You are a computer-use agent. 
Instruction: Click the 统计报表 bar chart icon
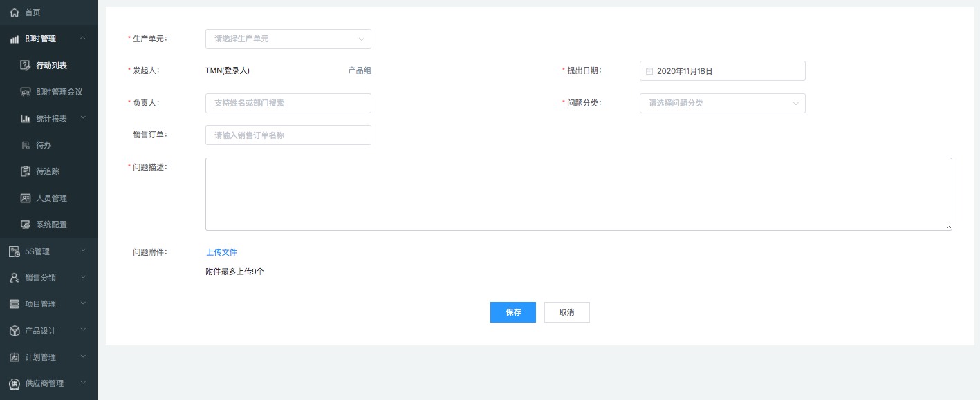point(26,119)
